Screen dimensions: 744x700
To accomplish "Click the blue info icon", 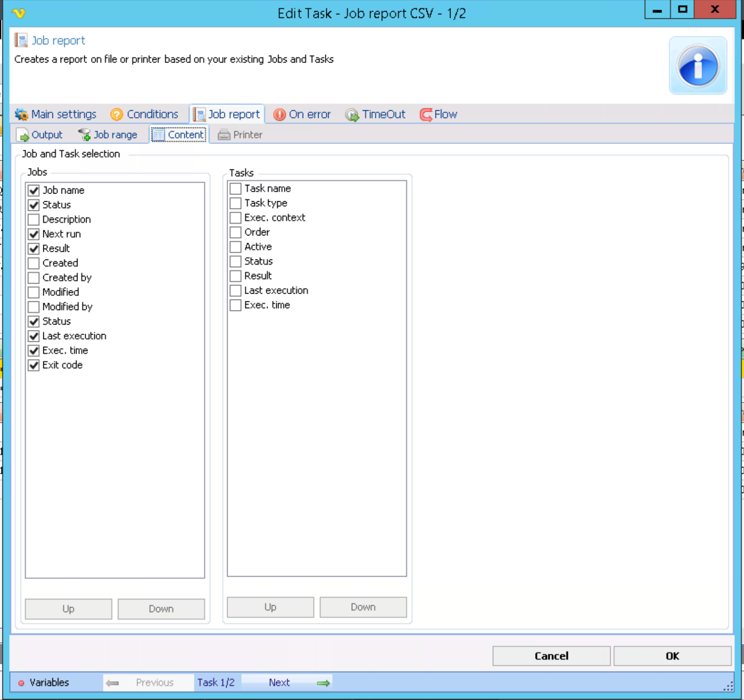I will pyautogui.click(x=698, y=65).
